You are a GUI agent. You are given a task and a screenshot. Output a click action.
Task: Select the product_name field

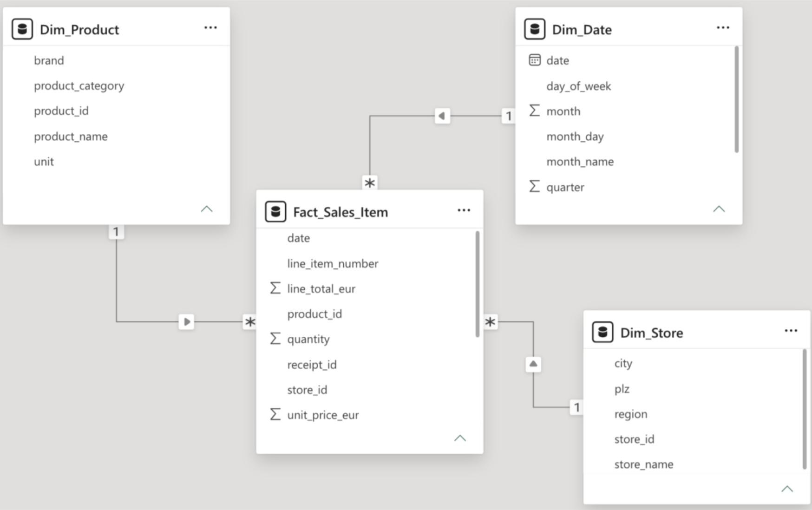[x=71, y=137]
